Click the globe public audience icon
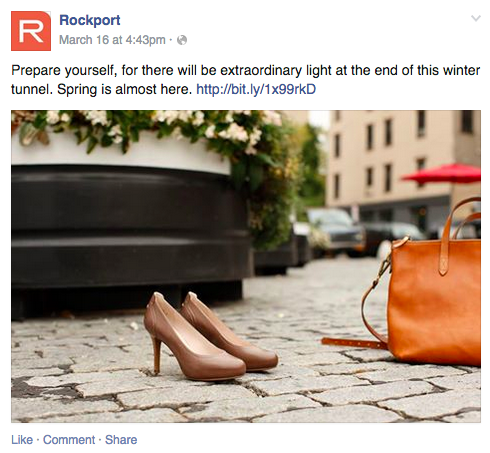The height and width of the screenshot is (453, 490). [182, 40]
